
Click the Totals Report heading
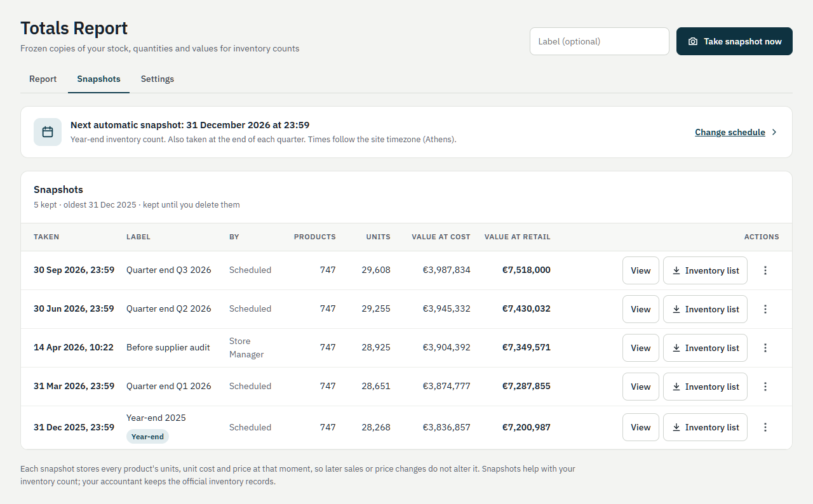74,28
